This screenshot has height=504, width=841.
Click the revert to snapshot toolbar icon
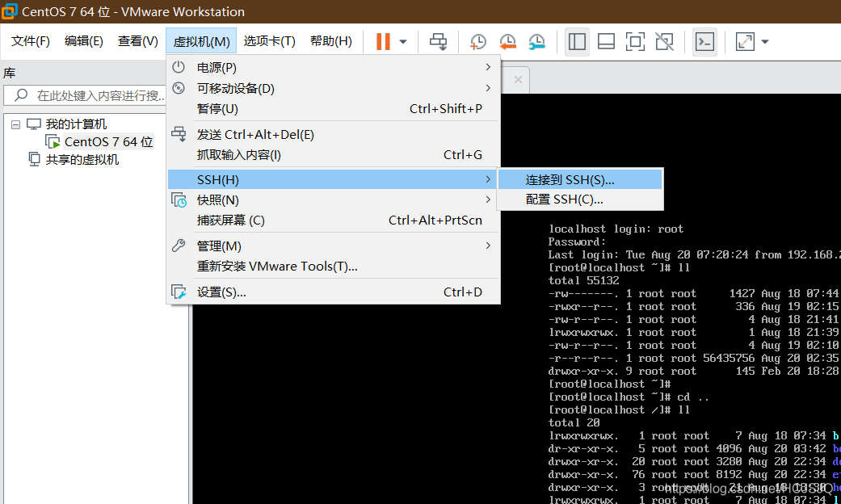(x=507, y=41)
